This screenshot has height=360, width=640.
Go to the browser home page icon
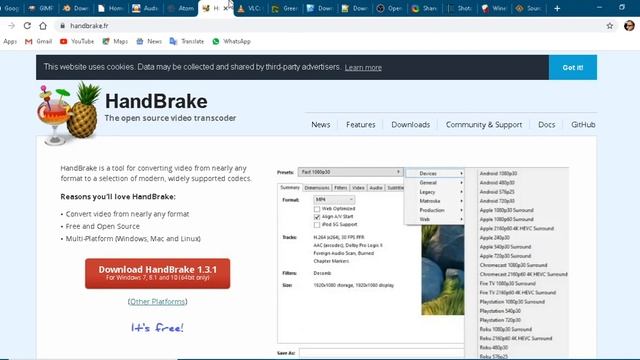coord(43,26)
